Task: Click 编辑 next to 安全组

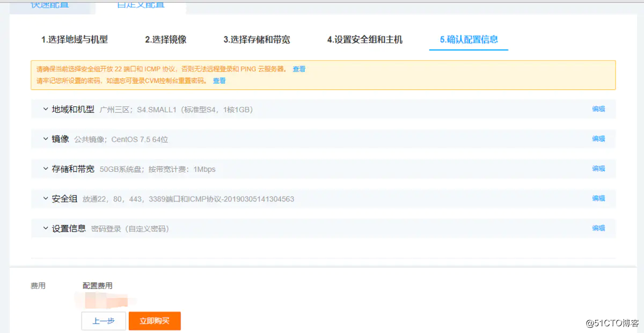Action: (x=598, y=198)
